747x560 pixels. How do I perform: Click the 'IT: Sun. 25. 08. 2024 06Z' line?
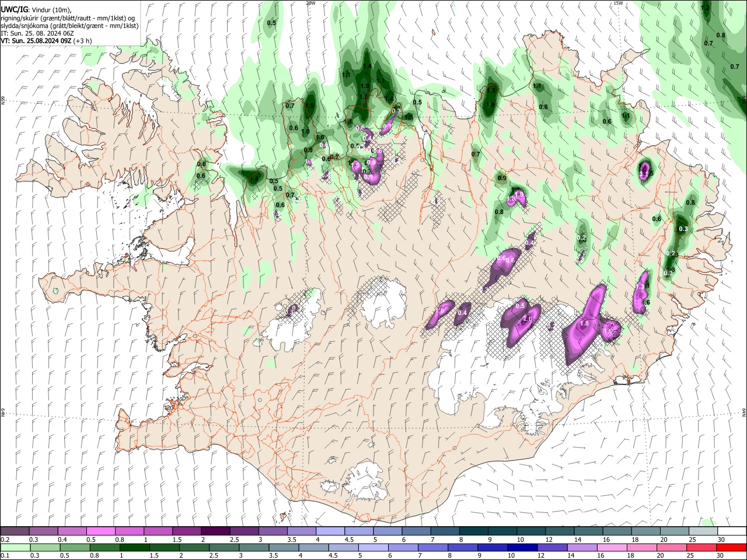tap(37, 33)
